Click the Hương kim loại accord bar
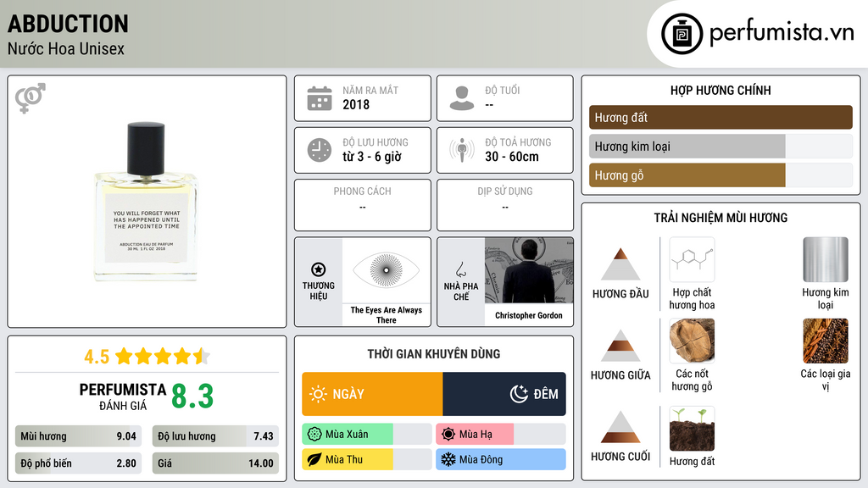 [721, 146]
